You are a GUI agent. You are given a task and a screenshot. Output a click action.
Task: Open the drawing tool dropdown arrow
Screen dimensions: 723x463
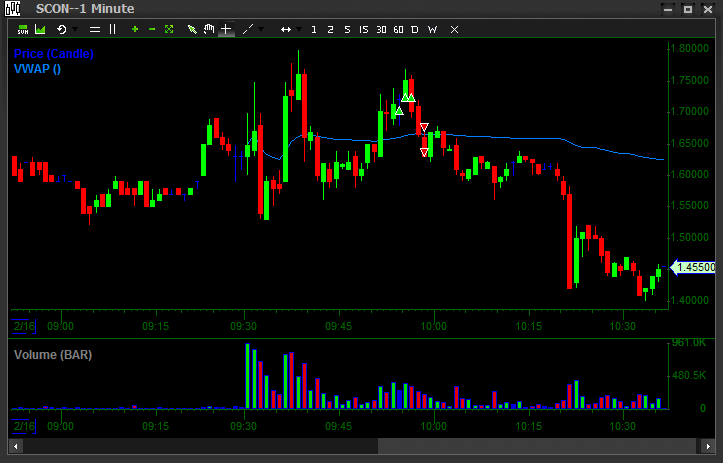point(261,29)
